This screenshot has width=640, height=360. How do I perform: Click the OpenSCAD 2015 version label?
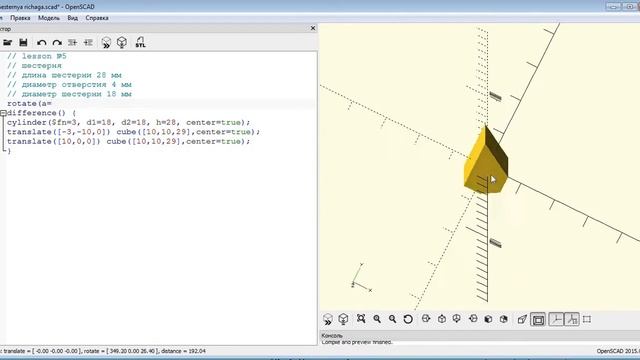(618, 351)
